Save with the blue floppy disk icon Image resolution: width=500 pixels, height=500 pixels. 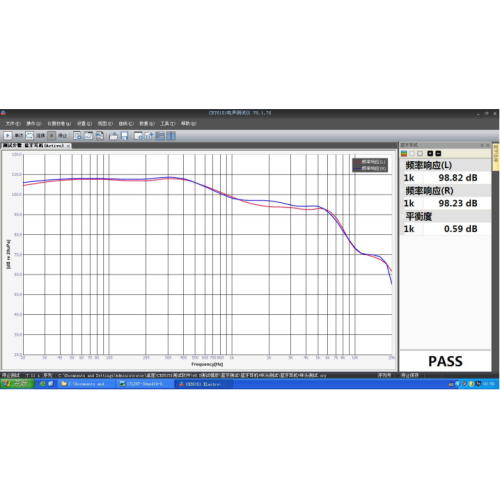pos(124,136)
